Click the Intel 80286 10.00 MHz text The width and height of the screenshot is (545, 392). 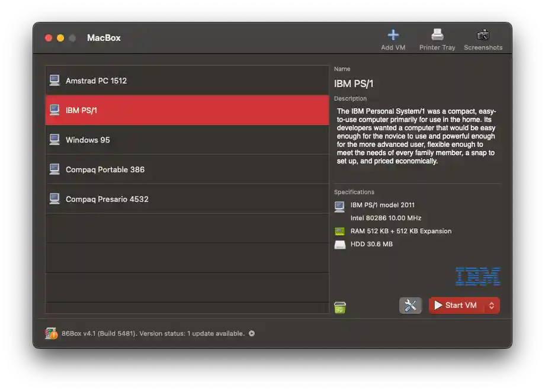(386, 218)
